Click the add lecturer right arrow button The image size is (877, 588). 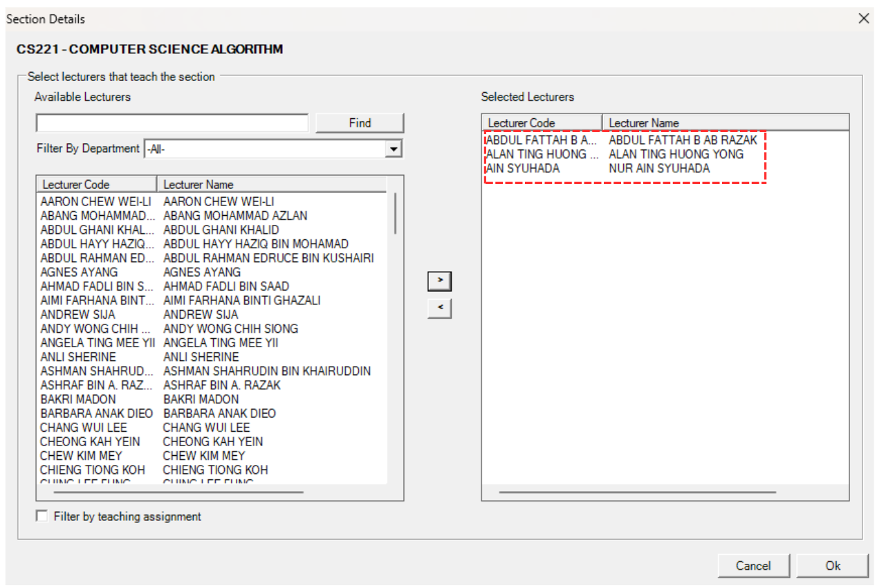pyautogui.click(x=439, y=281)
